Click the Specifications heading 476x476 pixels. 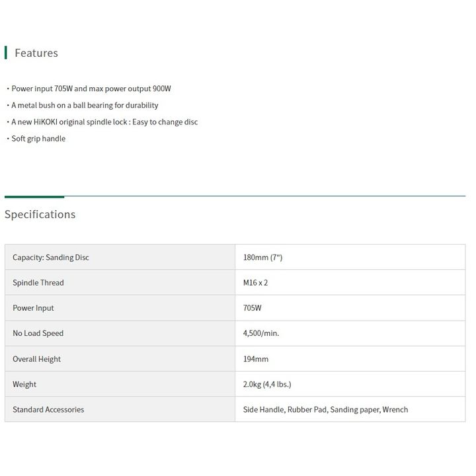(40, 214)
